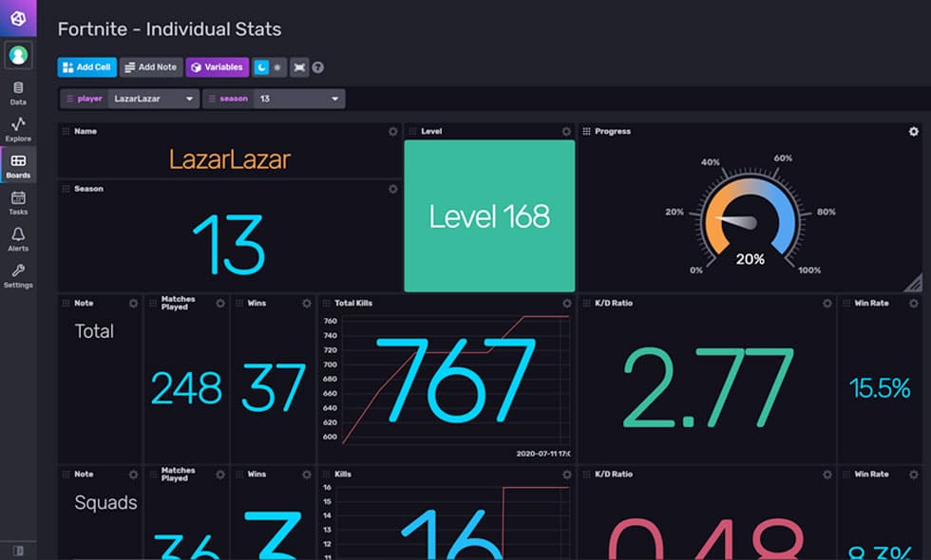Screen dimensions: 931x560
Task: Go to Boards in the sidebar
Action: pos(18,165)
